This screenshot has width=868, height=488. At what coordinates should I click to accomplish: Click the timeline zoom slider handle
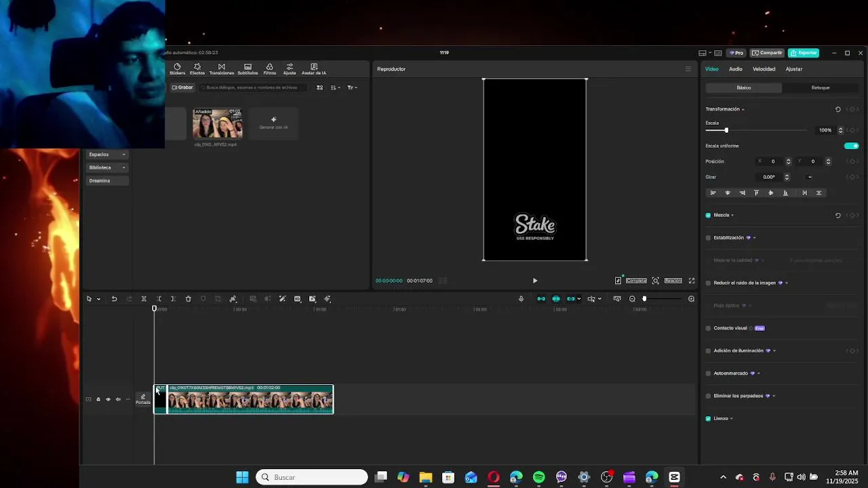644,299
